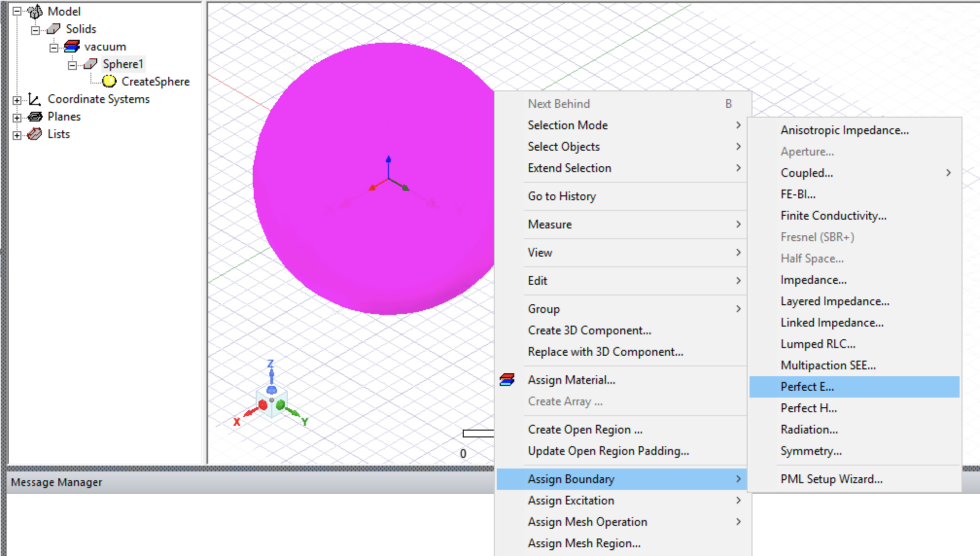Expand the Coordinate Systems node

coord(17,100)
